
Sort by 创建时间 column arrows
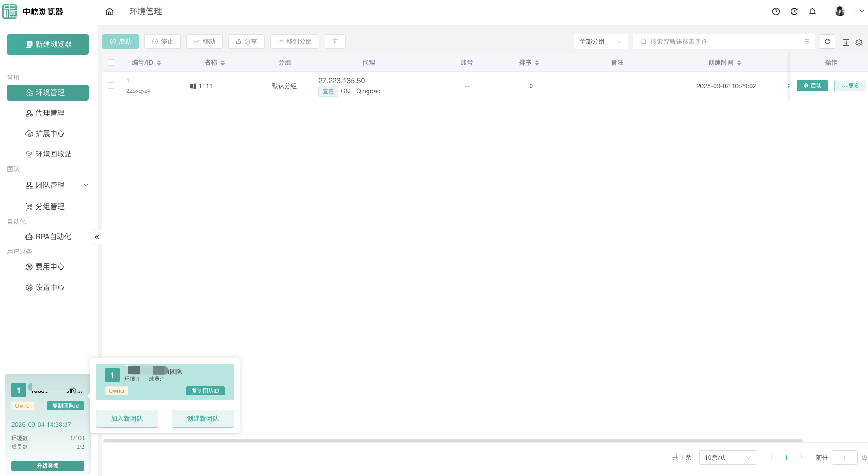click(x=739, y=63)
